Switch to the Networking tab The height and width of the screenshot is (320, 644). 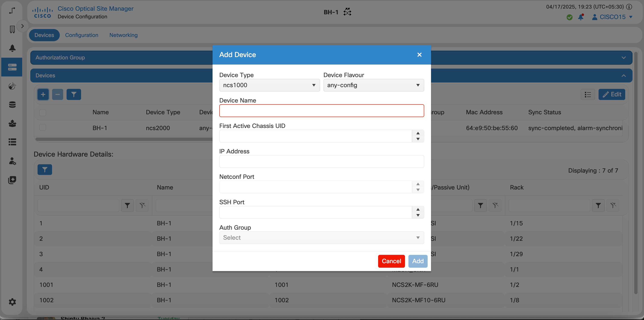pos(124,35)
